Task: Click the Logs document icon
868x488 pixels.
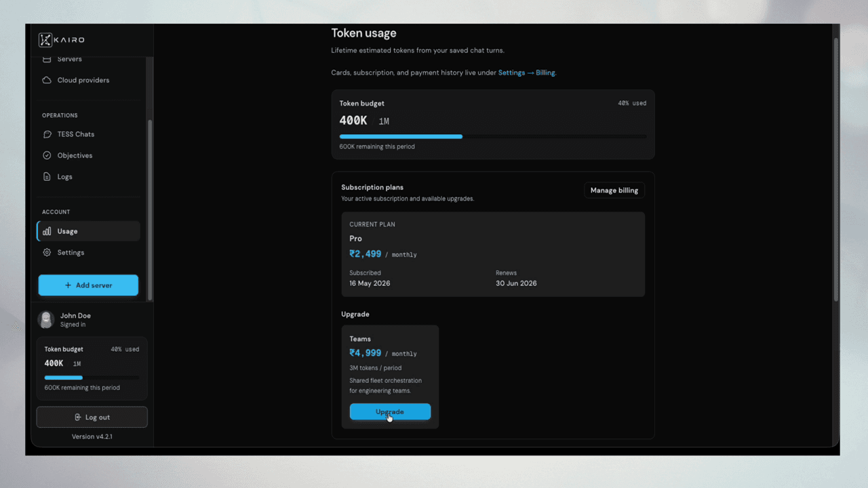Action: [47, 176]
